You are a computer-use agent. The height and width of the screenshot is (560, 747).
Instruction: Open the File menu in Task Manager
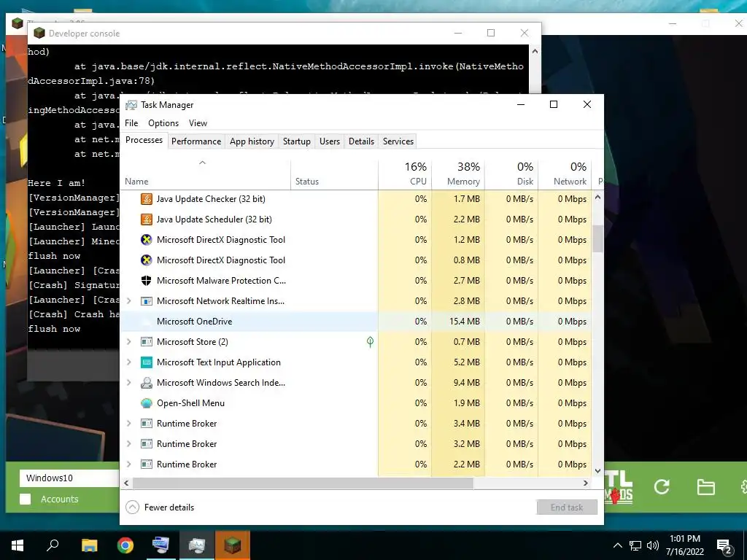pos(131,122)
